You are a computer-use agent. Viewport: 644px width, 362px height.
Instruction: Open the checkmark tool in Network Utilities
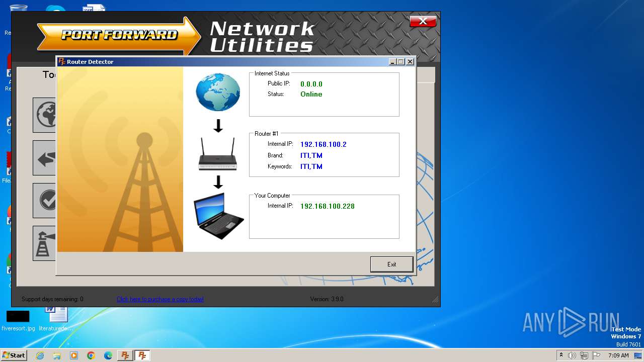pyautogui.click(x=44, y=201)
